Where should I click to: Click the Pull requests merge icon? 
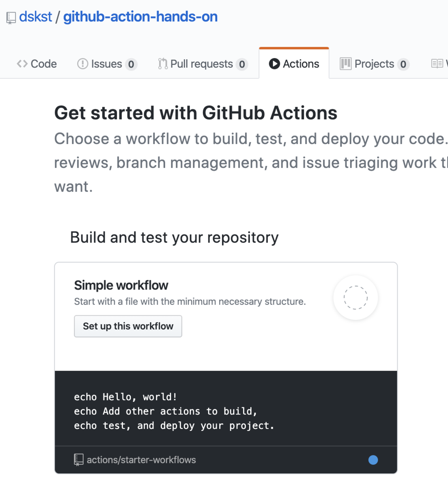click(163, 64)
